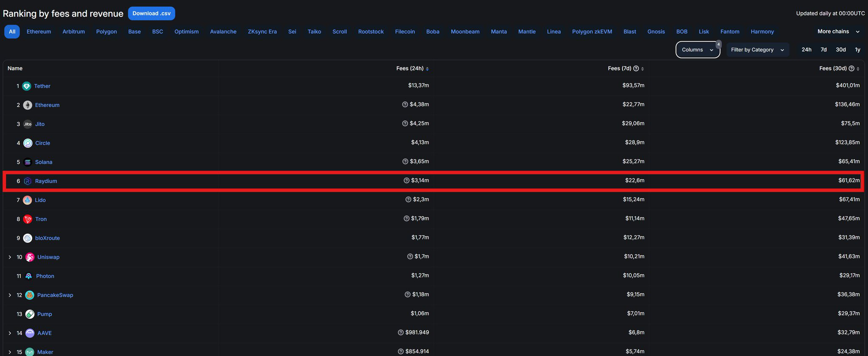Screen dimensions: 868x356
Task: Click the bloXroute logo icon
Action: [28, 238]
